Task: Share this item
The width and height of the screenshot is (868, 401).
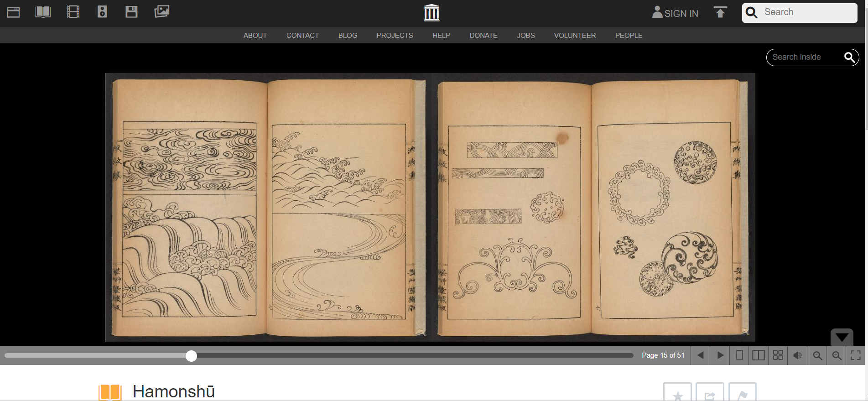Action: tap(710, 393)
